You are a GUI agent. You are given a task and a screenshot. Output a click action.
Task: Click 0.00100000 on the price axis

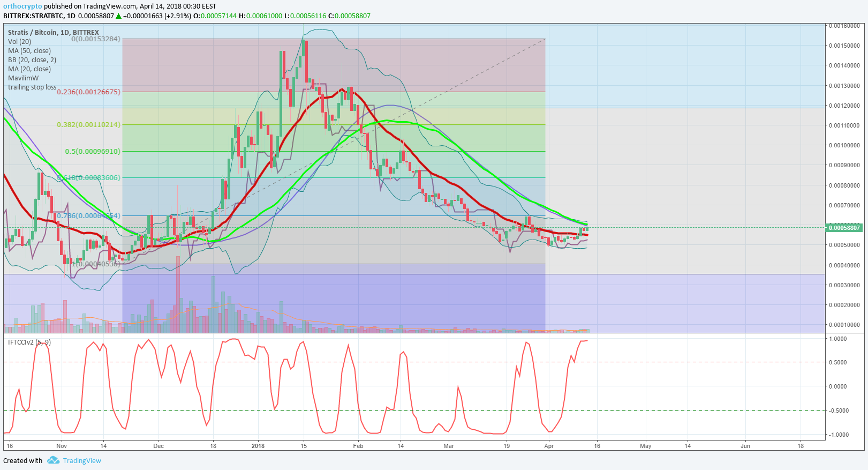pyautogui.click(x=844, y=145)
